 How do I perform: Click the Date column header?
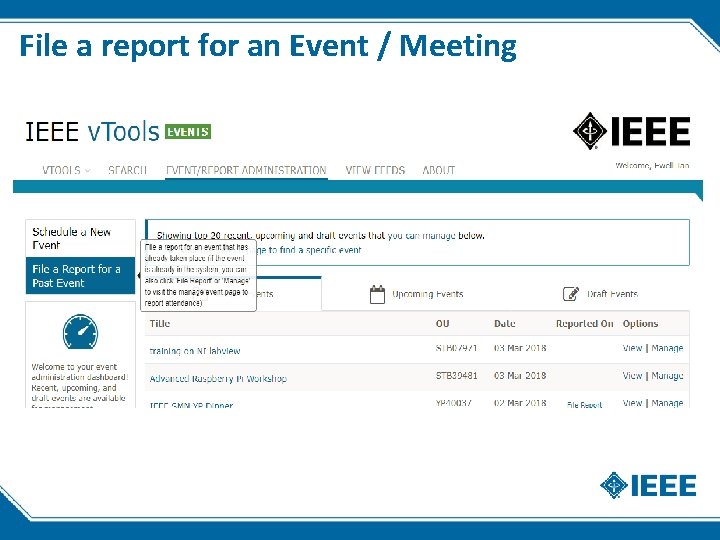point(505,323)
